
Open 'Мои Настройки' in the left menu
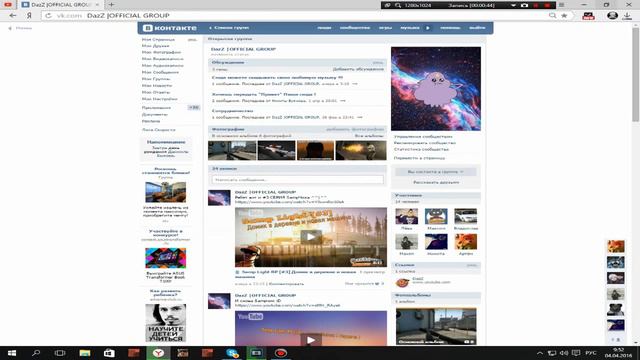tap(160, 99)
